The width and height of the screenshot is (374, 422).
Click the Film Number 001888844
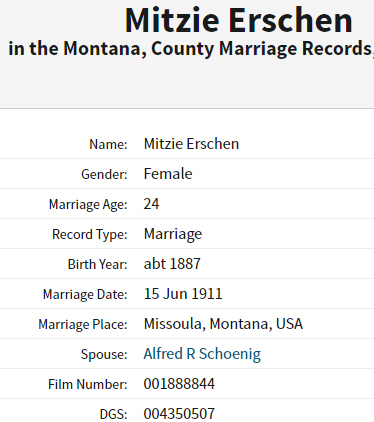click(x=179, y=384)
